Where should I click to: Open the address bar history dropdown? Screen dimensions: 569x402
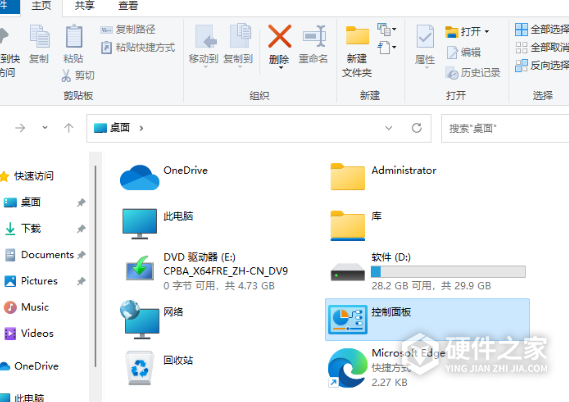click(x=389, y=128)
